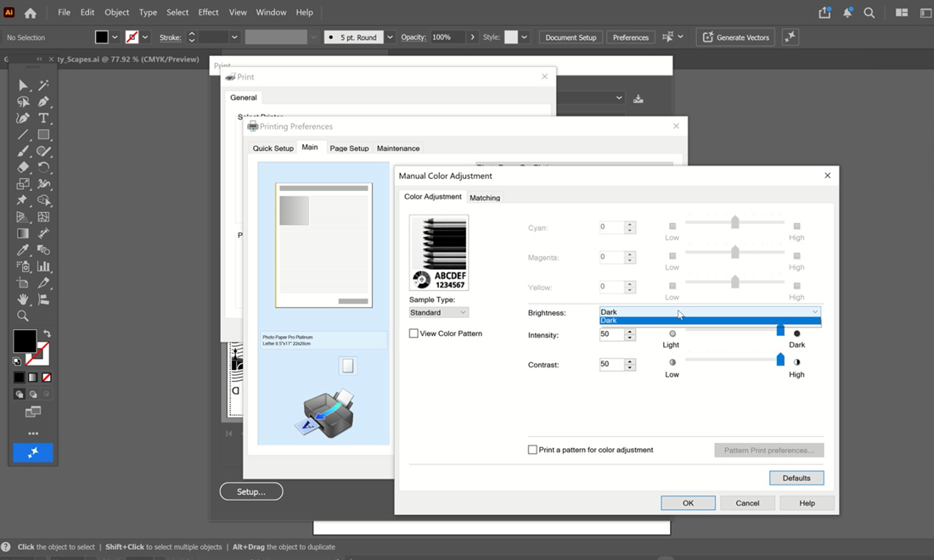
Task: Open the stroke color dropdown arrow
Action: click(144, 36)
